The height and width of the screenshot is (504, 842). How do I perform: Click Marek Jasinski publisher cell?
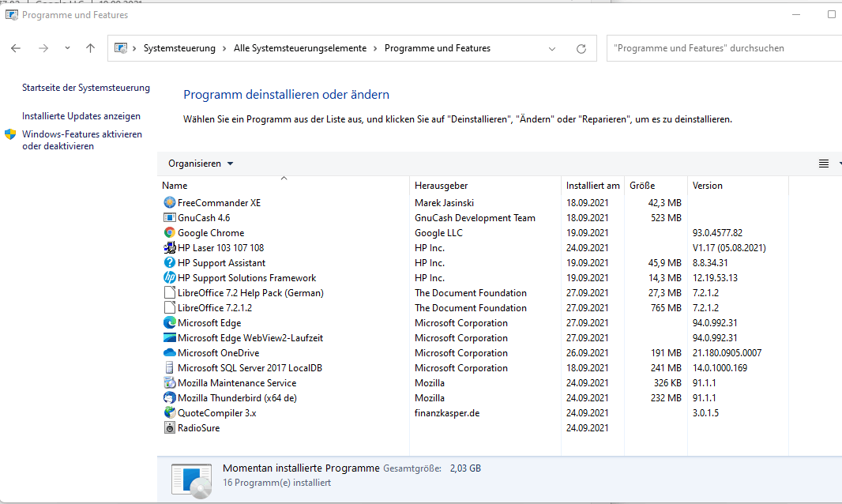[444, 202]
